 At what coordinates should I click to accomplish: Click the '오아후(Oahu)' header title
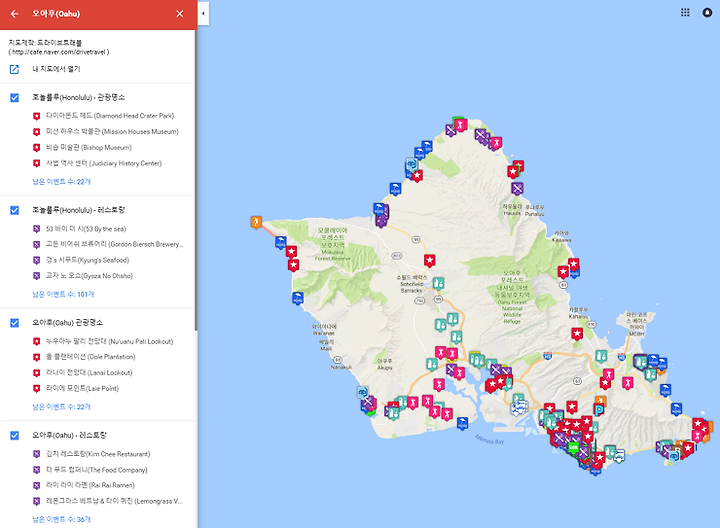click(x=56, y=14)
